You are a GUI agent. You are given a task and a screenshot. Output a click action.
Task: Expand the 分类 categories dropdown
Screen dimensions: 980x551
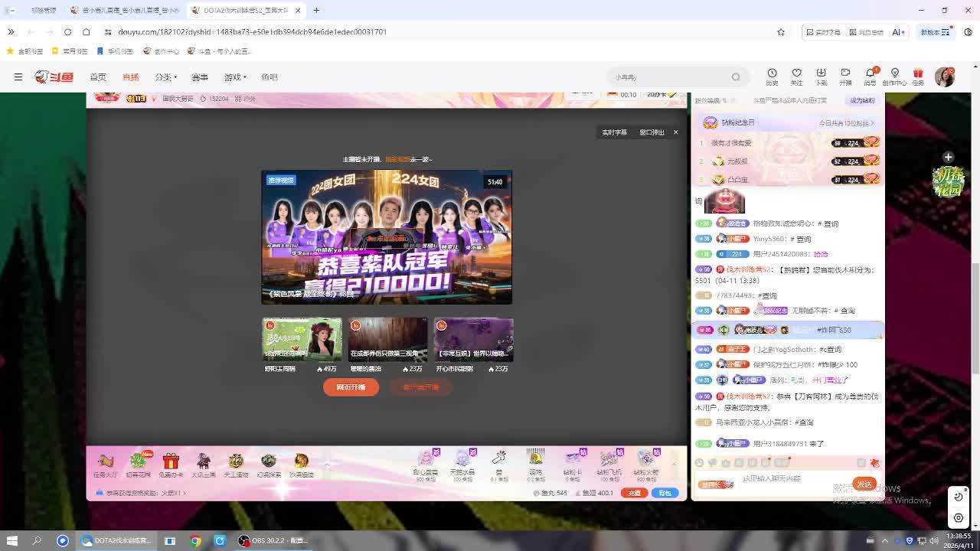tap(165, 77)
